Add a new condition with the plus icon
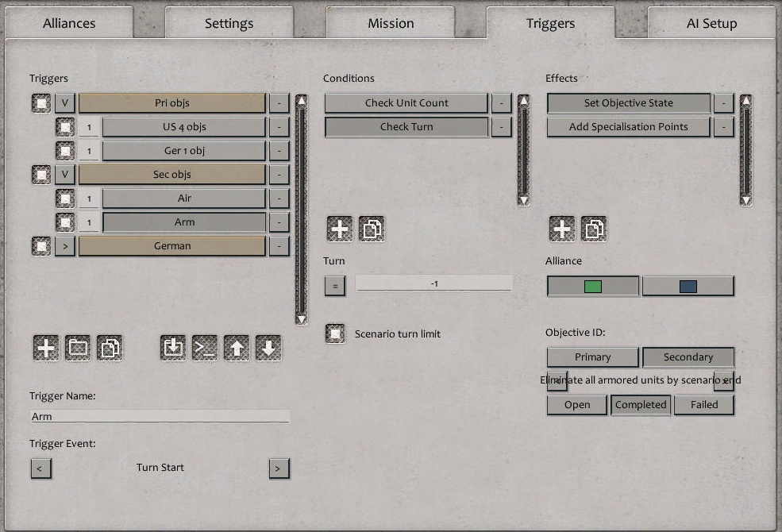The image size is (782, 532). click(x=340, y=229)
